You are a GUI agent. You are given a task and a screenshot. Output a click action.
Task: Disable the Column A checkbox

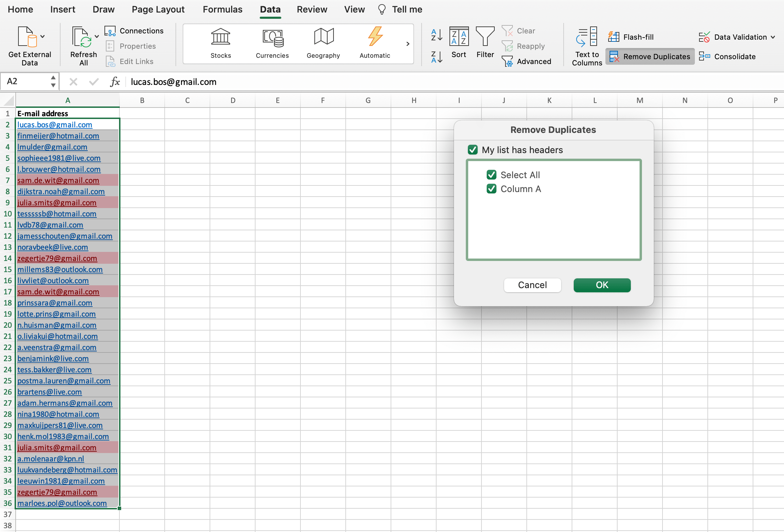[x=491, y=189]
